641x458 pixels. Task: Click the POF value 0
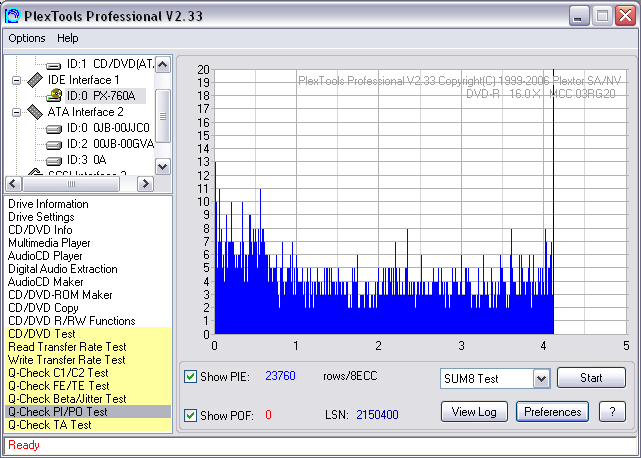(268, 415)
